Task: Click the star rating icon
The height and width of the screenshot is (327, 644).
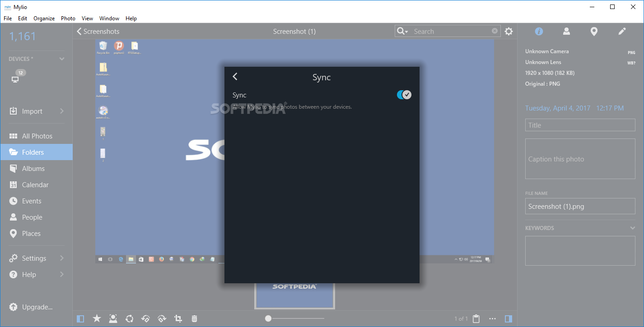Action: coord(97,318)
